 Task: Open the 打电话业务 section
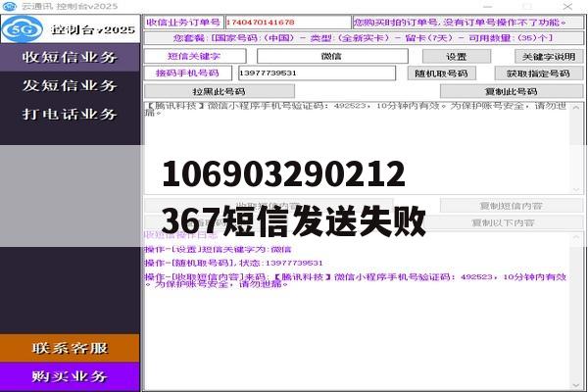[70, 114]
